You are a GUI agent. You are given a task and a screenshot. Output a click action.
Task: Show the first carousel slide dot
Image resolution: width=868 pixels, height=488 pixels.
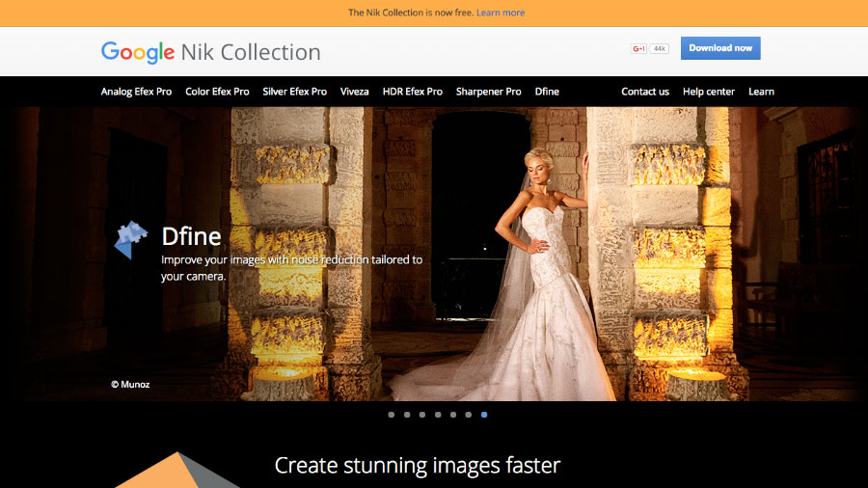392,415
